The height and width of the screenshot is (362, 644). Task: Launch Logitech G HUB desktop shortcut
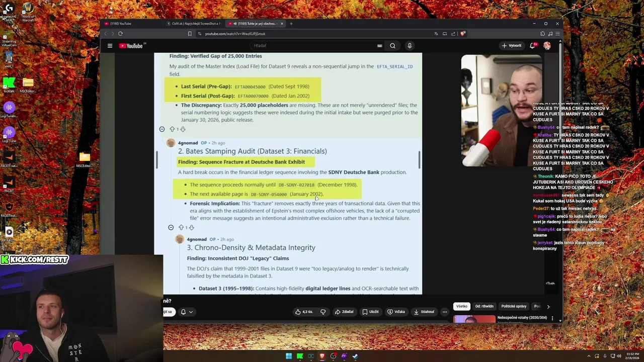(9, 12)
